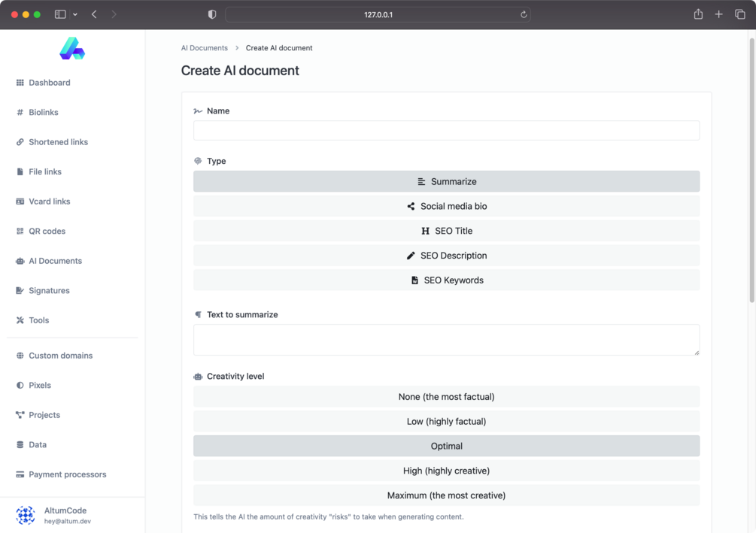Focus the Name input field
Image resolution: width=756 pixels, height=533 pixels.
click(447, 131)
